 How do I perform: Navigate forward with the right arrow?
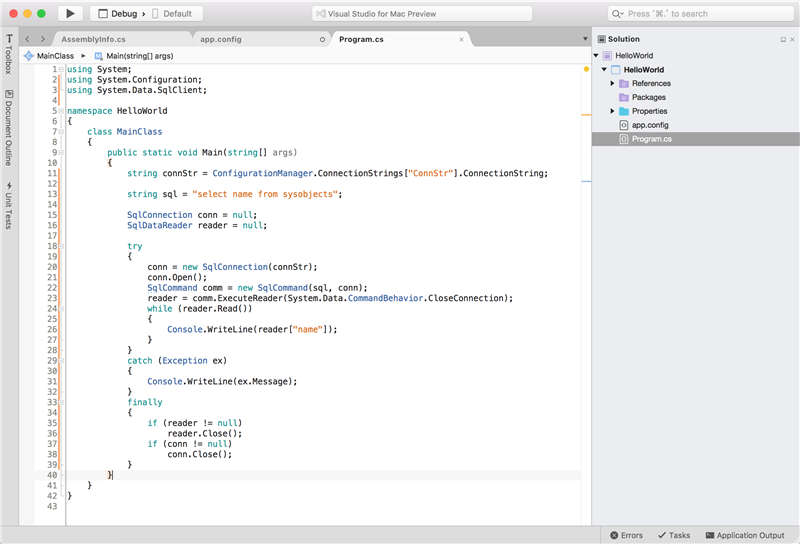click(43, 39)
